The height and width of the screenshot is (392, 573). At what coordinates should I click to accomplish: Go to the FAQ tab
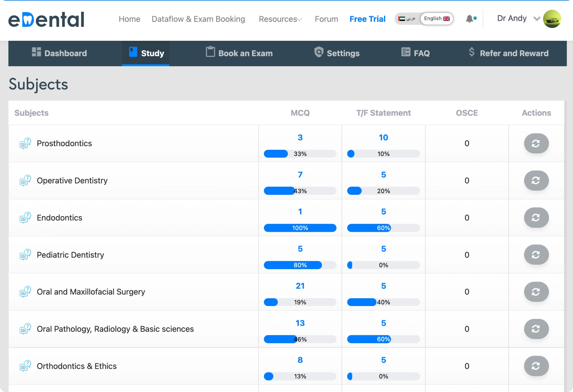click(x=415, y=53)
